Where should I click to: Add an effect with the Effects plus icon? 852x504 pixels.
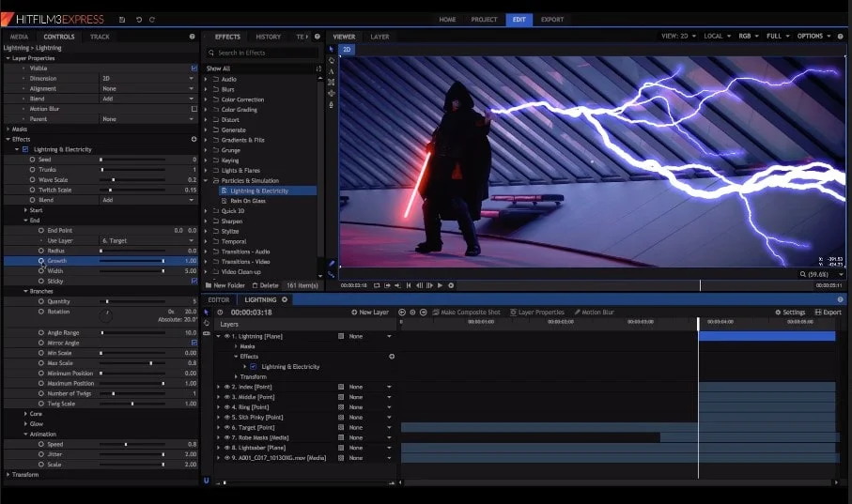point(194,139)
